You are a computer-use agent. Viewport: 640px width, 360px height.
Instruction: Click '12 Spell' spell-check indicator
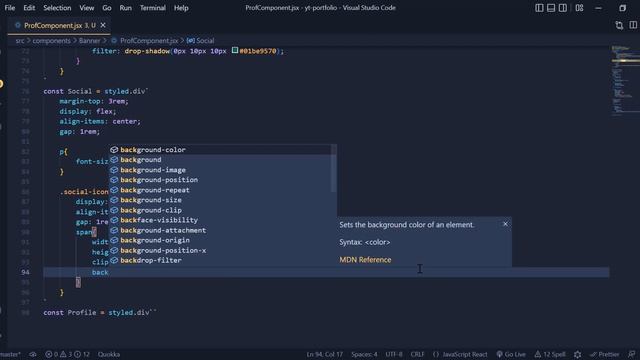click(x=550, y=354)
